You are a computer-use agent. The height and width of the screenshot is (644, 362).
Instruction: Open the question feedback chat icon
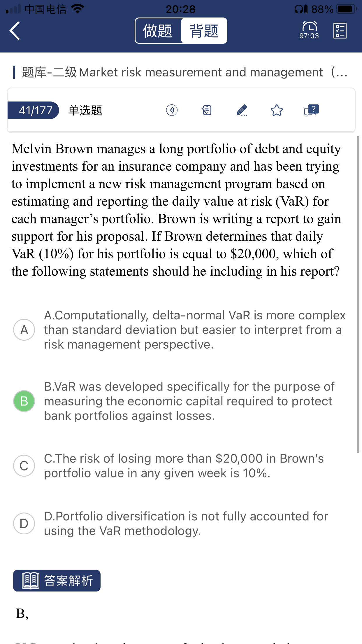click(312, 110)
